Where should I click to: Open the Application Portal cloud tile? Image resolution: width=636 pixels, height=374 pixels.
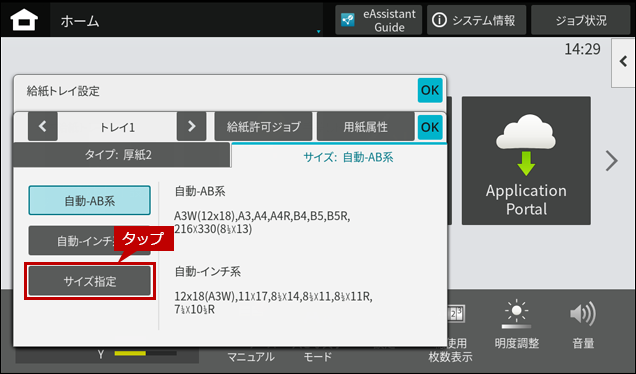click(x=526, y=161)
